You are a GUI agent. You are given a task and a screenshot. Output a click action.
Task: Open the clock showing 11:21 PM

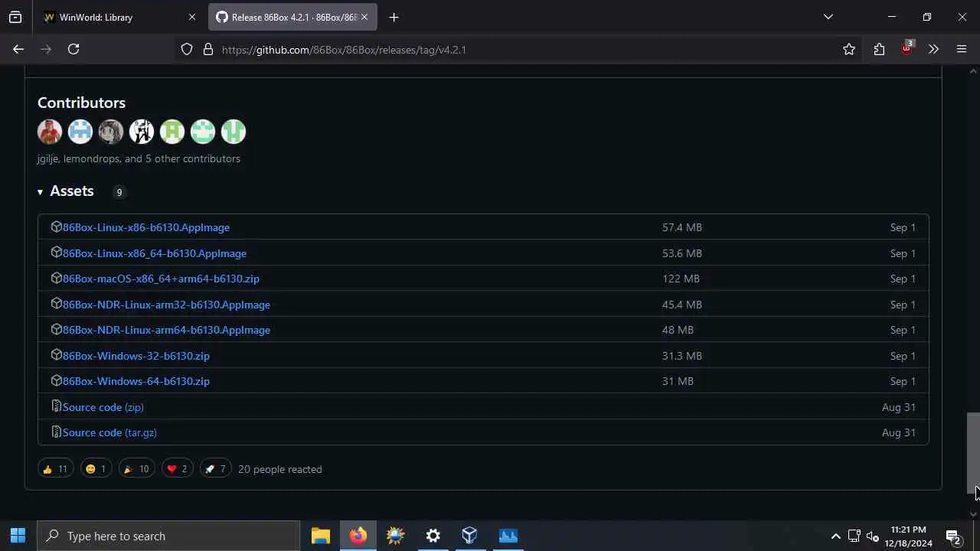click(x=909, y=536)
